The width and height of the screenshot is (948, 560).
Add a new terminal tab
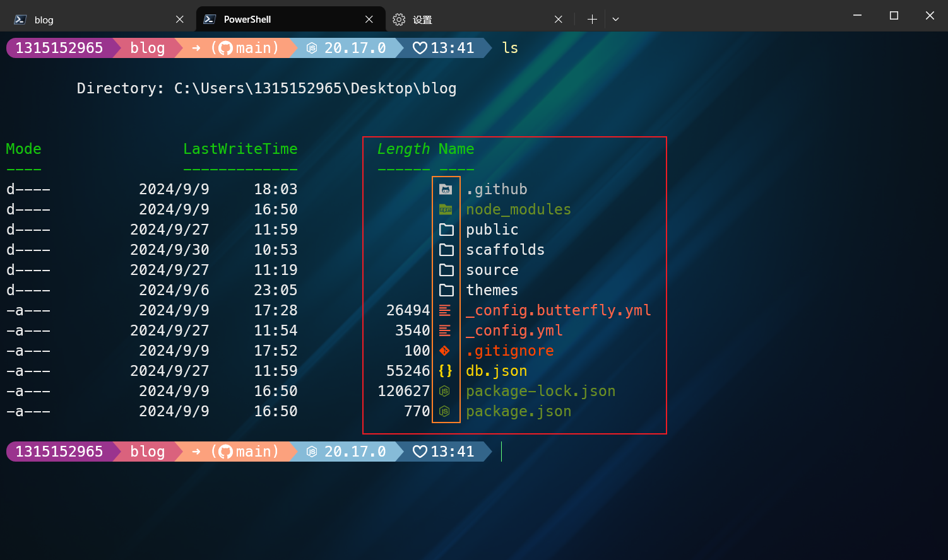click(592, 20)
